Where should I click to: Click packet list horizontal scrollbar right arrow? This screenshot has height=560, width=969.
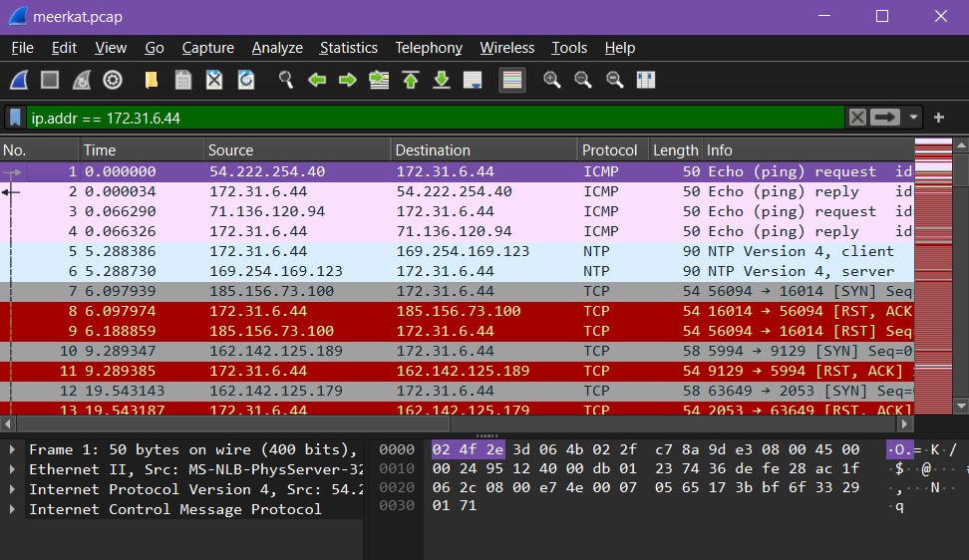905,423
